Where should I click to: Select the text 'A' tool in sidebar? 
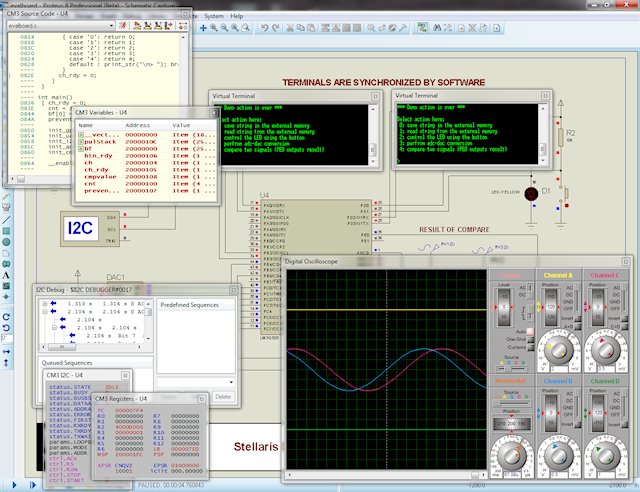coord(6,275)
